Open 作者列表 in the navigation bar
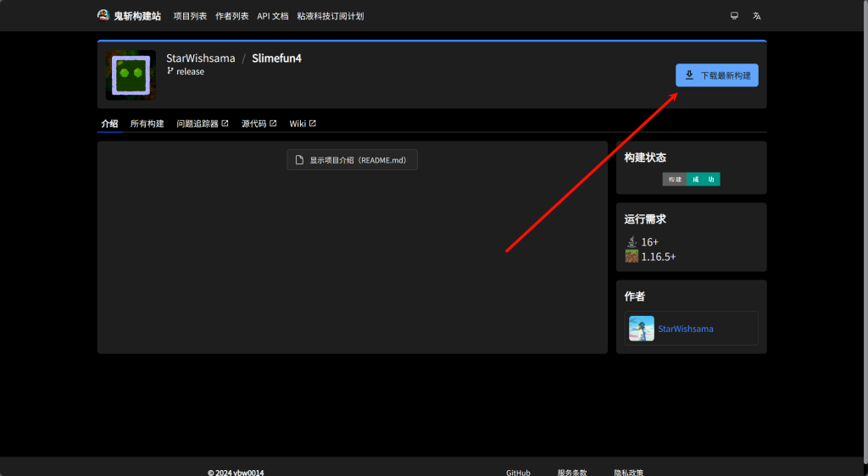This screenshot has height=476, width=868. coord(232,16)
